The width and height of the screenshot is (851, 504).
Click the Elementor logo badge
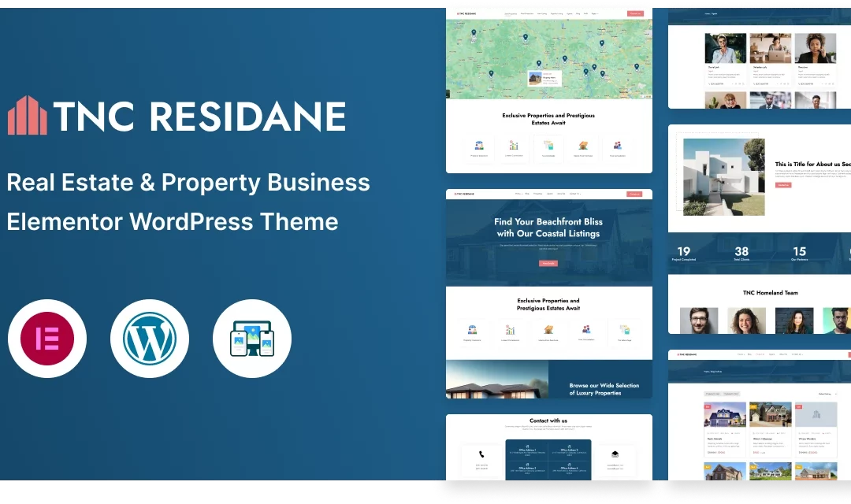point(47,339)
